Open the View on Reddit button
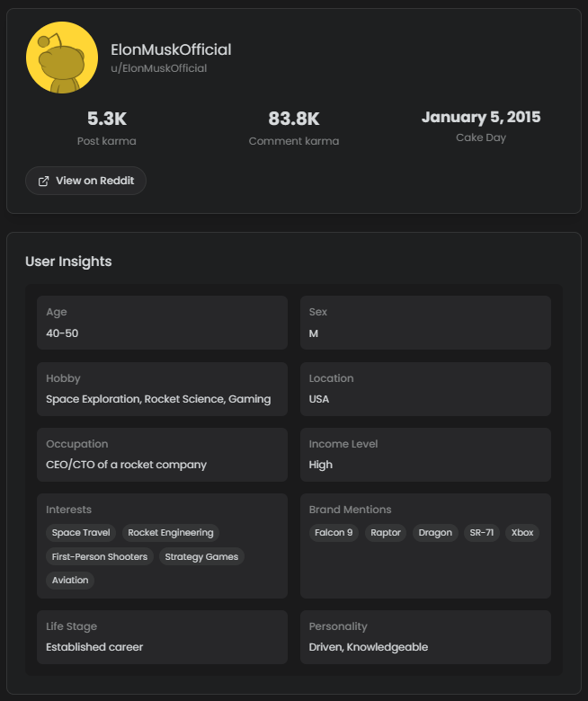 tap(85, 181)
